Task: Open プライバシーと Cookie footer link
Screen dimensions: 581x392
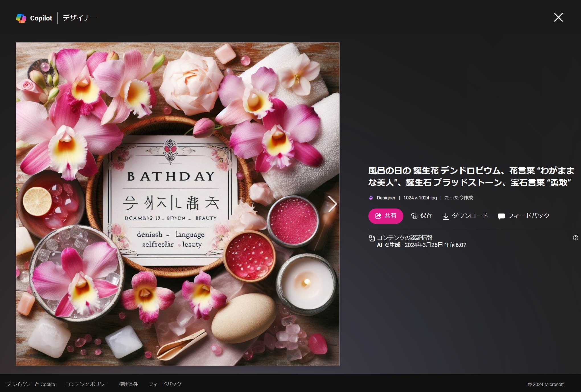Action: tap(31, 384)
